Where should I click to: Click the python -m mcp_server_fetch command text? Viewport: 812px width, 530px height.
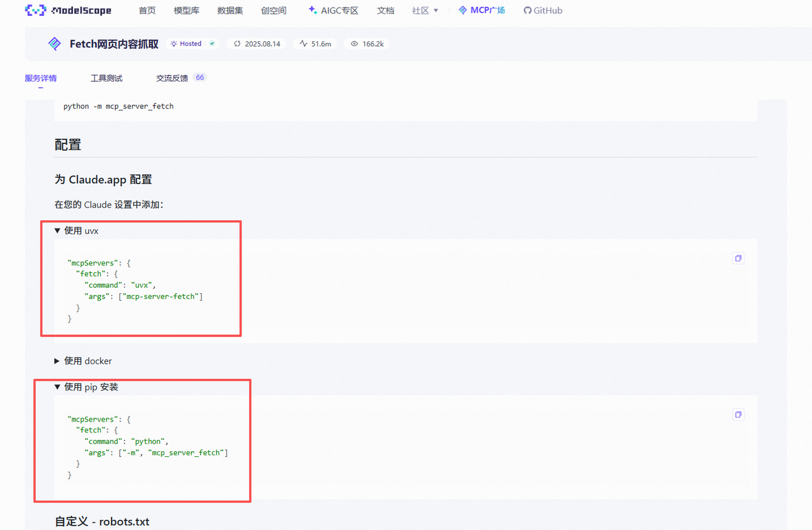pyautogui.click(x=119, y=106)
